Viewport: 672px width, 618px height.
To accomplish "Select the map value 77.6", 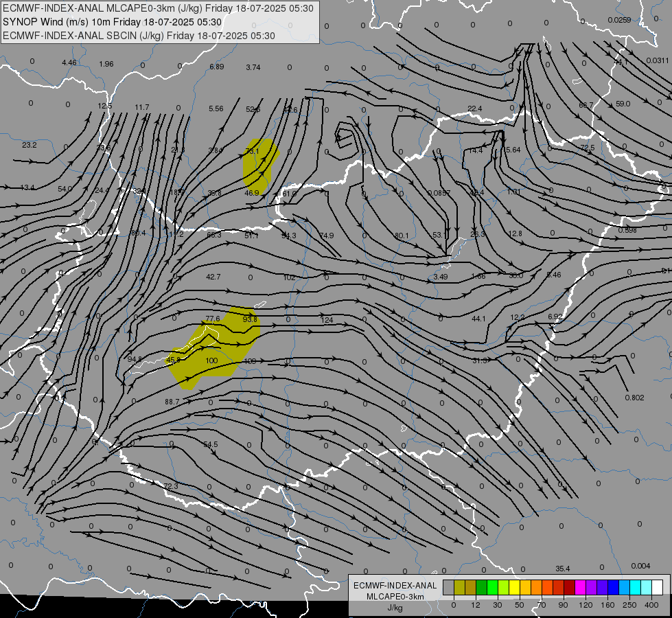I will [213, 319].
